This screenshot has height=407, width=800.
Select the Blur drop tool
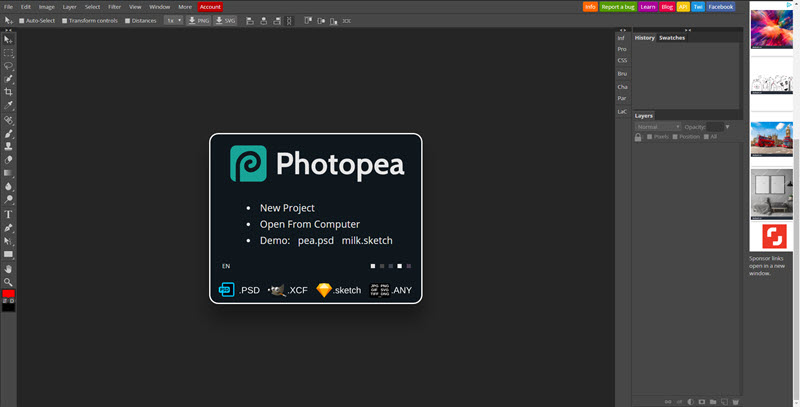[8, 186]
